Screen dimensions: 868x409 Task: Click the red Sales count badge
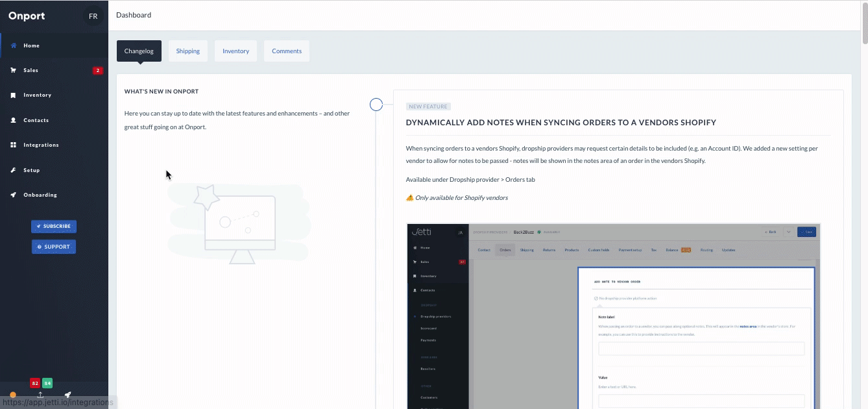98,70
